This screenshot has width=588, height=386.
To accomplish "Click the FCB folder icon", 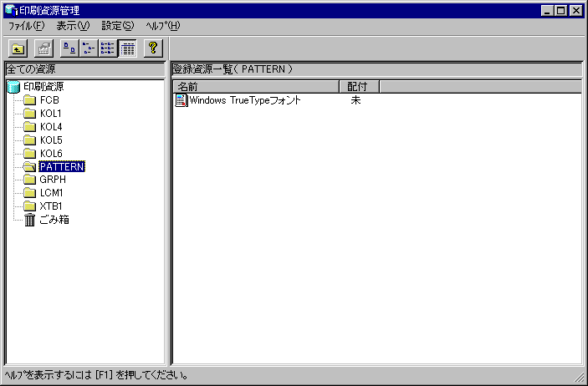I will pos(29,100).
